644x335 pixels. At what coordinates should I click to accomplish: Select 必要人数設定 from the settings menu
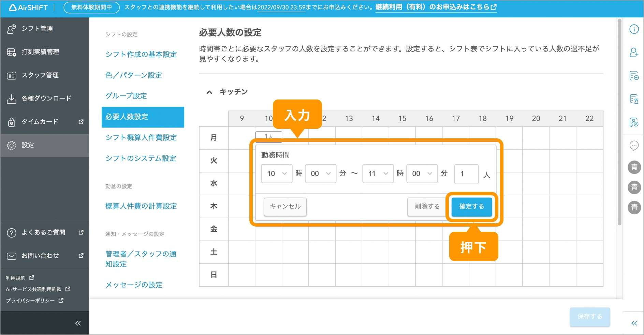point(127,117)
